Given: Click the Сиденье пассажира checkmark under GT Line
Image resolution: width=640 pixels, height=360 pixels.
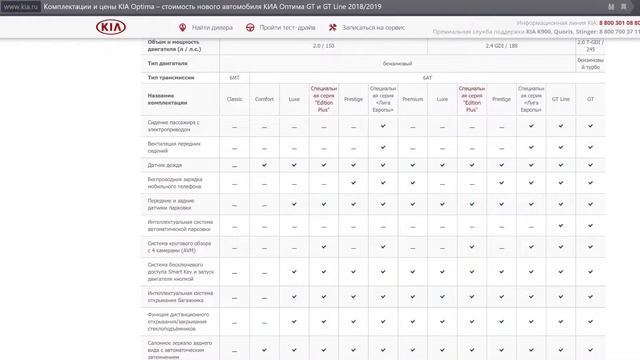Looking at the screenshot, I should pos(560,126).
